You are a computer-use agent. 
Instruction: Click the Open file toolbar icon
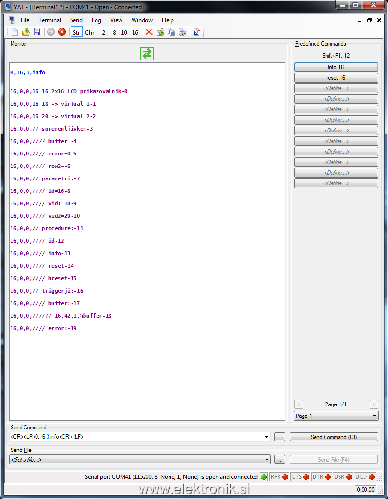pos(26,32)
